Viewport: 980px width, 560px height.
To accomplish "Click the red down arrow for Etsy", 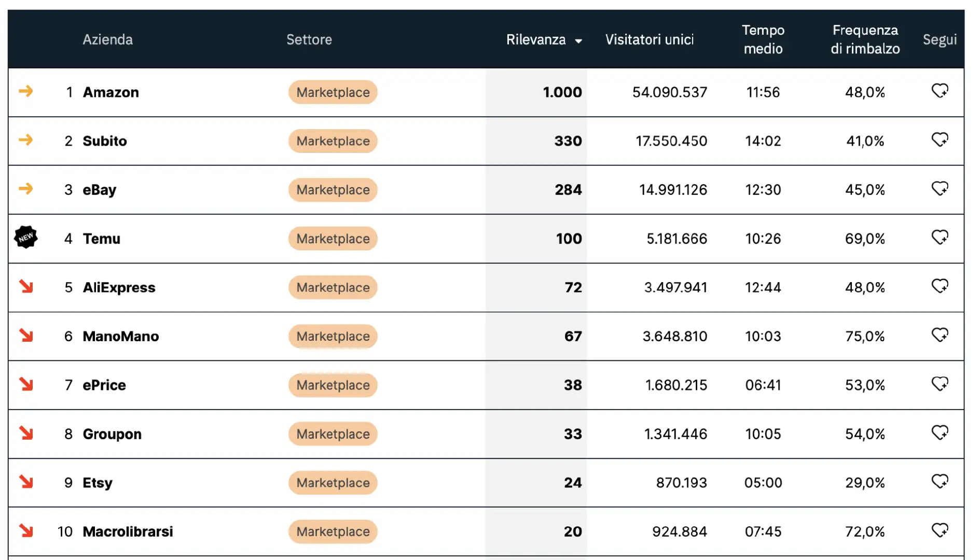I will coord(26,482).
